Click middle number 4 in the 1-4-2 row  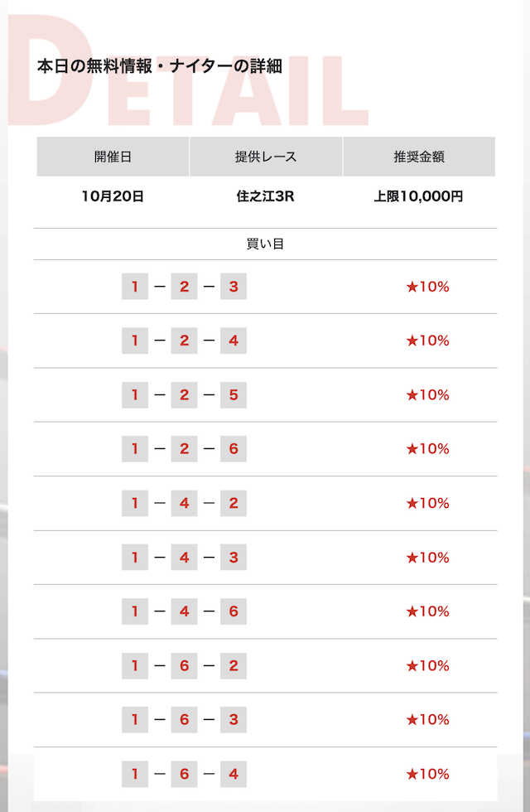click(x=184, y=503)
